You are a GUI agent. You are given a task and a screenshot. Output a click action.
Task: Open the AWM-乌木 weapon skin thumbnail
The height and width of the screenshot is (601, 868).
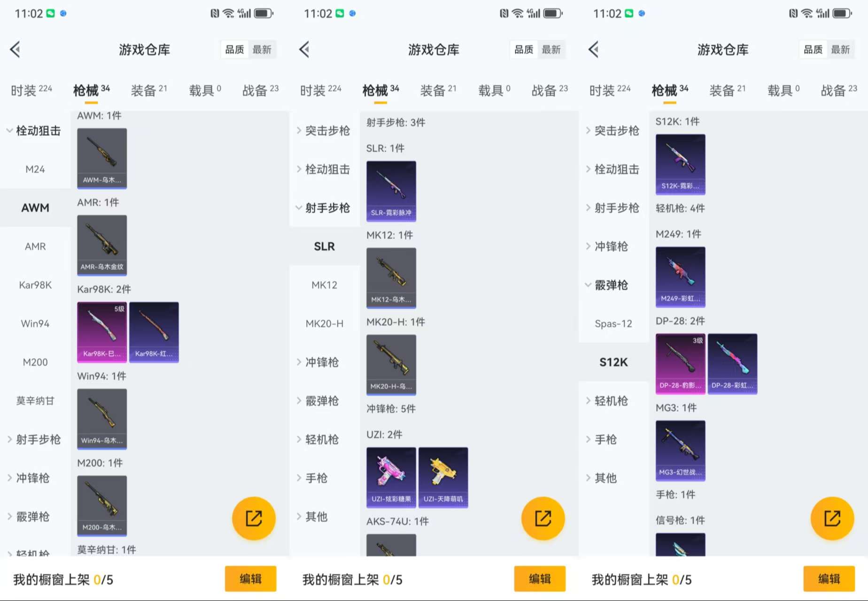[102, 158]
